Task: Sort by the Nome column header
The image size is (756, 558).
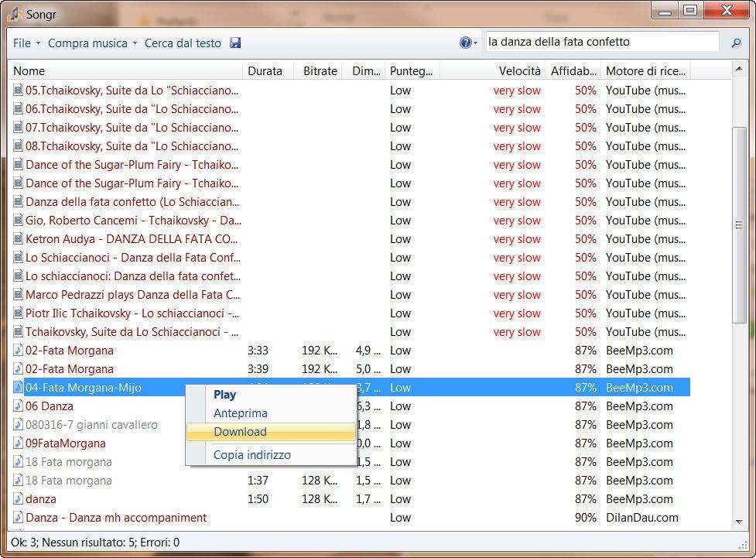Action: click(x=126, y=71)
